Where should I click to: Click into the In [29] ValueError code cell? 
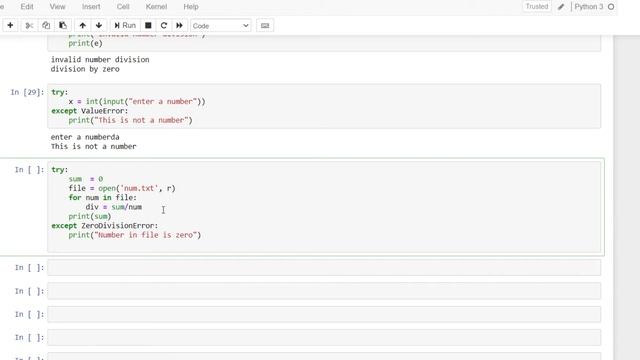(x=324, y=106)
